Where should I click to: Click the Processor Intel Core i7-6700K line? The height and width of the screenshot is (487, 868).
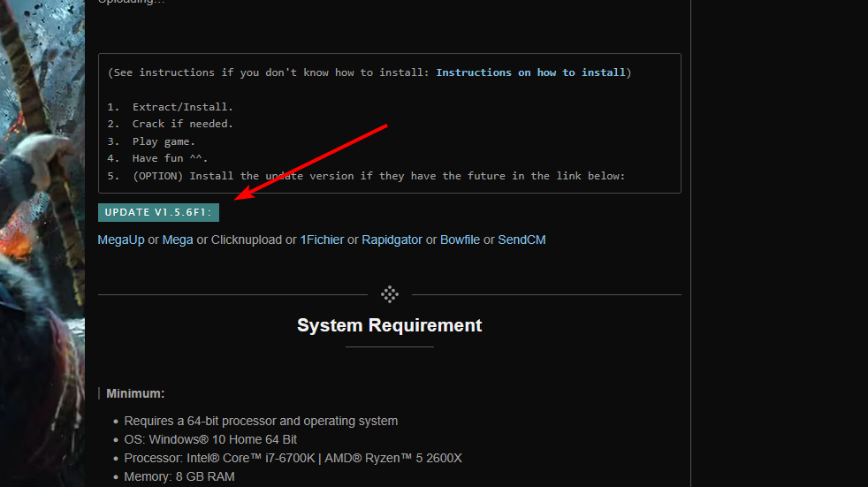(293, 458)
